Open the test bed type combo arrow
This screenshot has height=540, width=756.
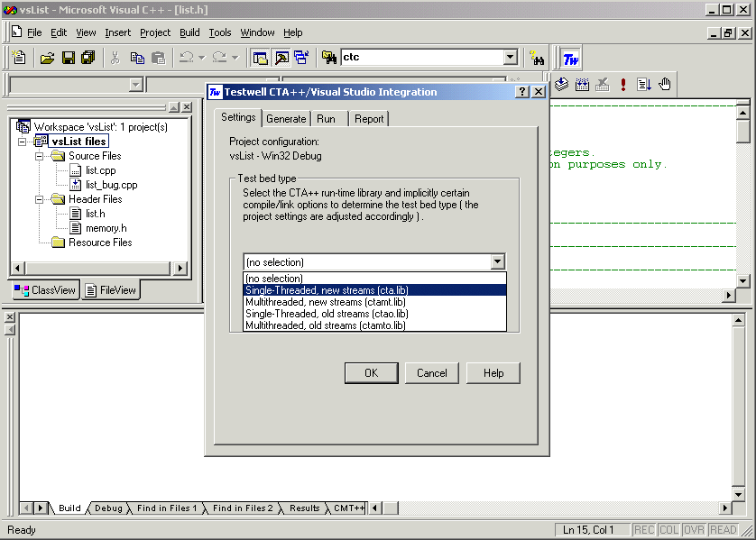(498, 261)
